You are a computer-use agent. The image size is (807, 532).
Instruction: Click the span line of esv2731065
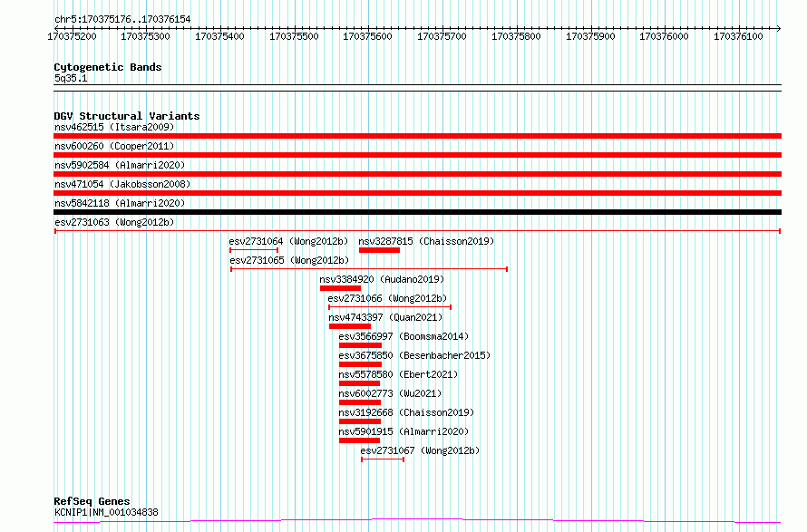pyautogui.click(x=369, y=269)
